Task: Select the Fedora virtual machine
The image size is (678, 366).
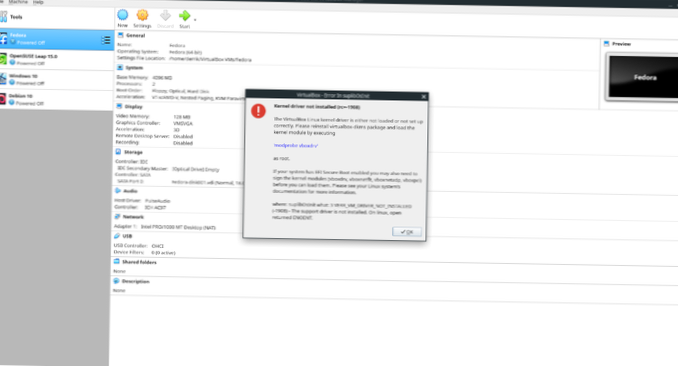Action: click(x=56, y=39)
